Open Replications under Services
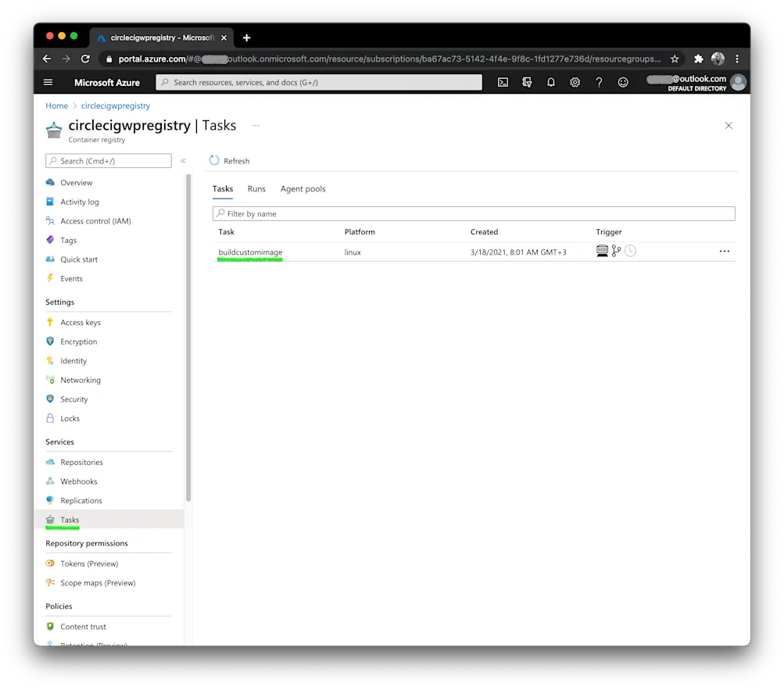 point(81,501)
